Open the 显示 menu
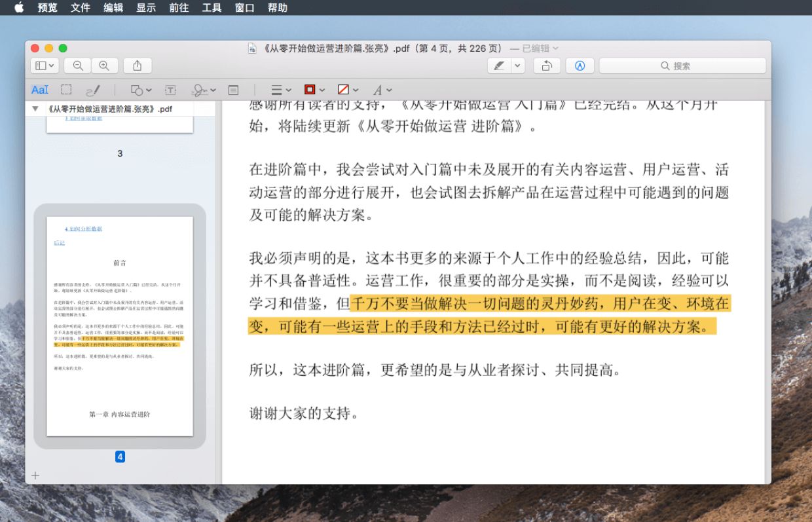812x522 pixels. click(x=146, y=8)
